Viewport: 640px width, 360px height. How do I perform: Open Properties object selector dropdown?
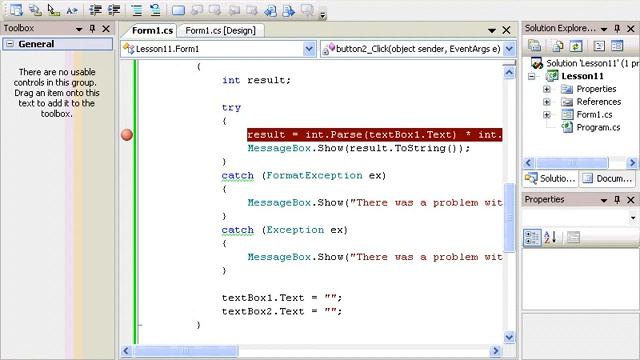[633, 218]
